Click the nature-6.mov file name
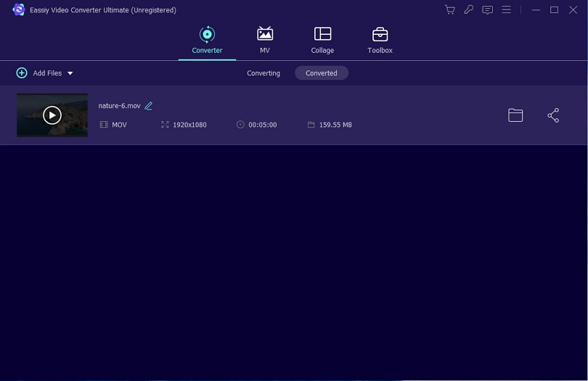 coord(119,106)
